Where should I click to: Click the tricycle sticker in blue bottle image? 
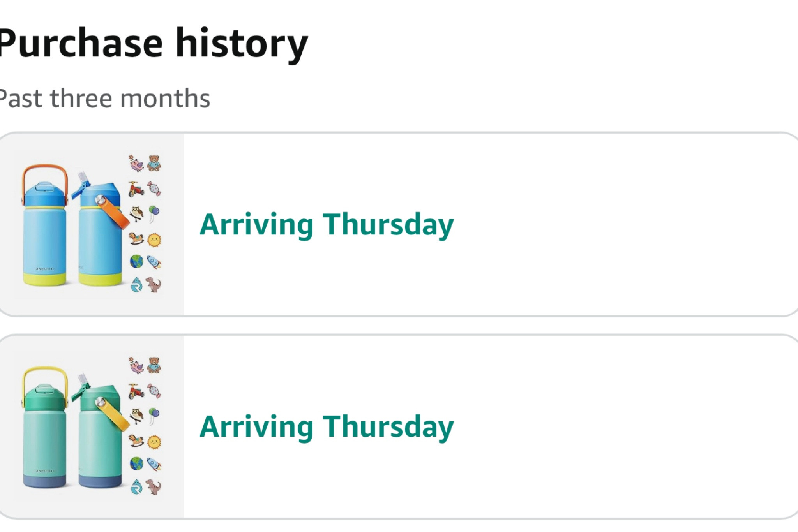coord(136,189)
